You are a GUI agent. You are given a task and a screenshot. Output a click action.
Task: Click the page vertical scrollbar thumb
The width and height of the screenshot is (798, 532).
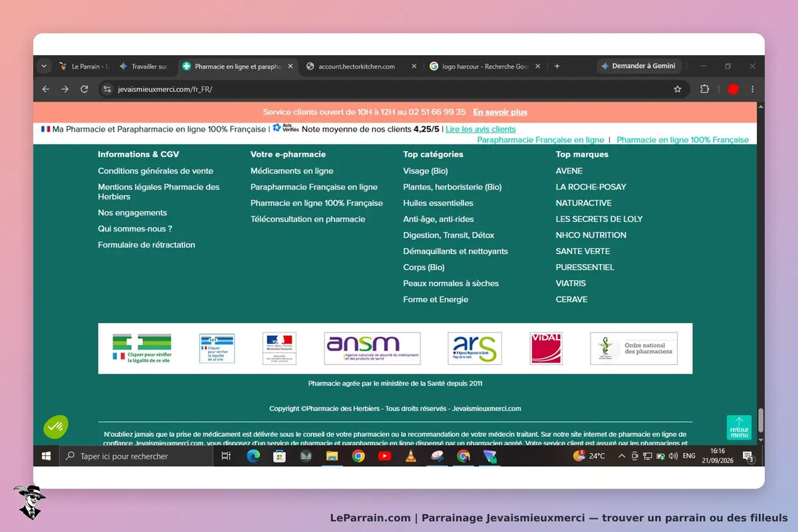[761, 420]
